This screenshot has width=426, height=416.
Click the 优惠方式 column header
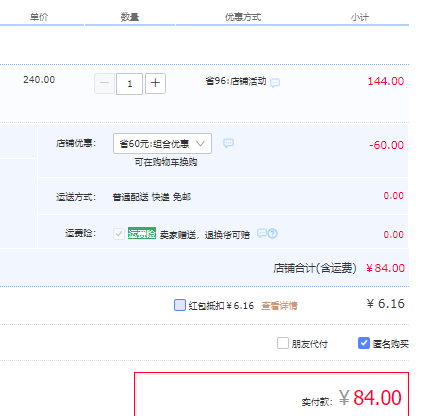(243, 17)
